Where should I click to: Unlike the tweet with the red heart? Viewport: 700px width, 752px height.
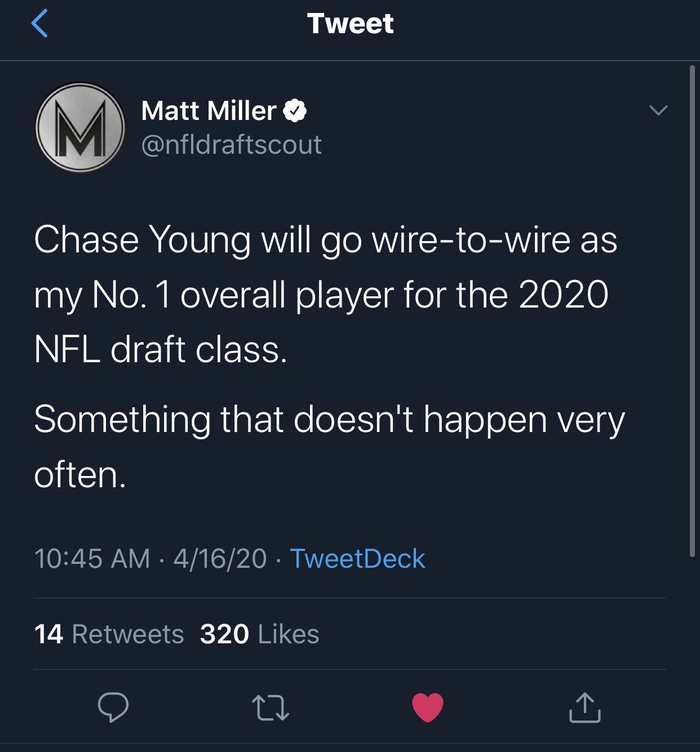point(428,707)
